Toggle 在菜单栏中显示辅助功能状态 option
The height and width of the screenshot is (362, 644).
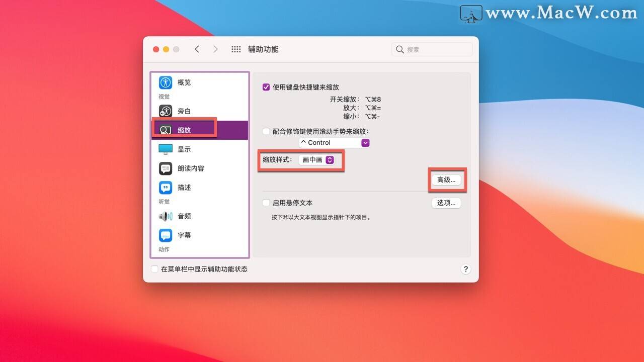154,269
